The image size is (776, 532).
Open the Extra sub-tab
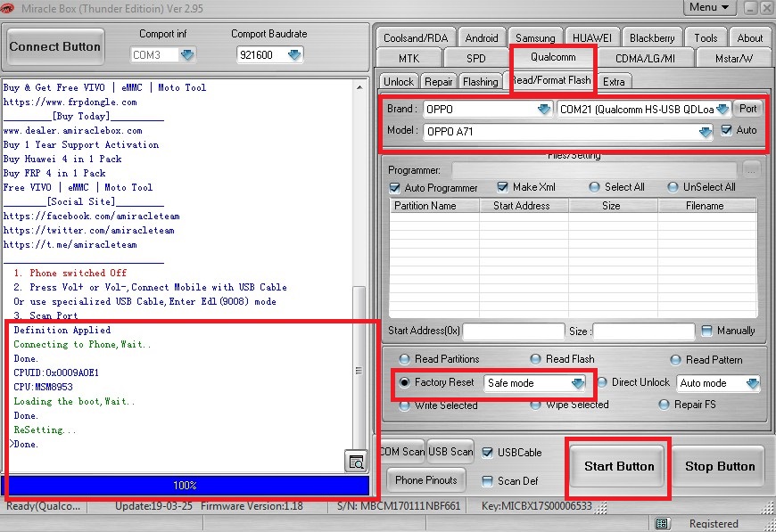pos(614,82)
